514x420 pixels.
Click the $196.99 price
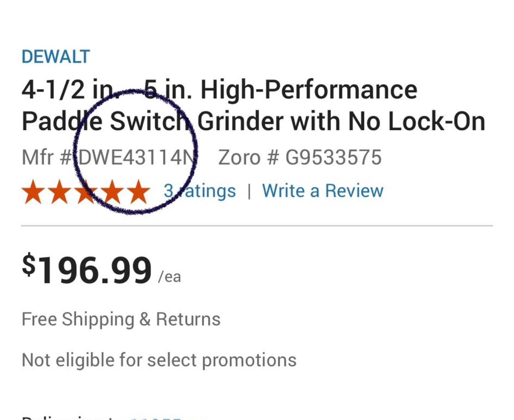(x=87, y=270)
